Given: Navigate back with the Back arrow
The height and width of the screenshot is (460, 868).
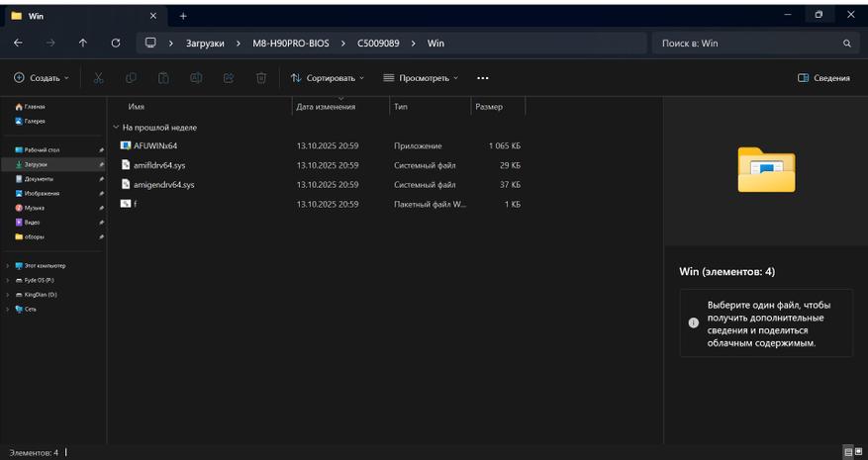Looking at the screenshot, I should (x=19, y=44).
